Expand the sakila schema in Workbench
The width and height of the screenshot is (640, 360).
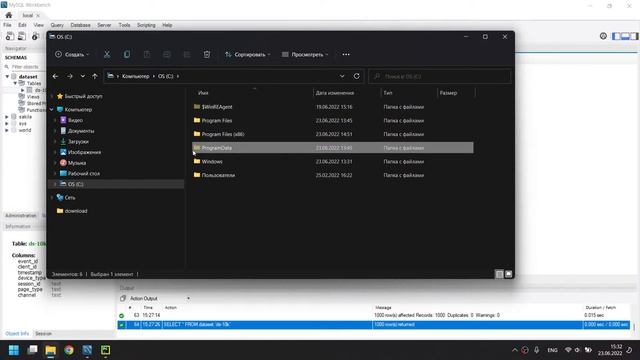(7, 117)
